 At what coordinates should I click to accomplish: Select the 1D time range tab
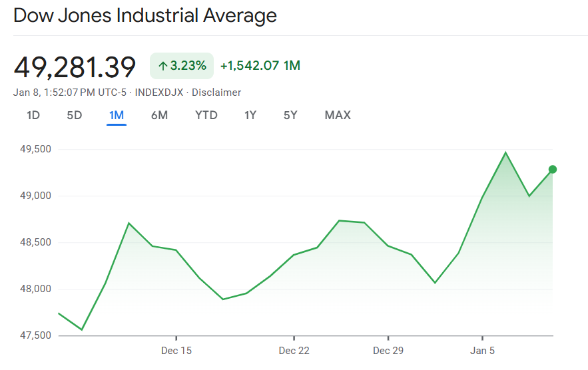click(x=33, y=115)
